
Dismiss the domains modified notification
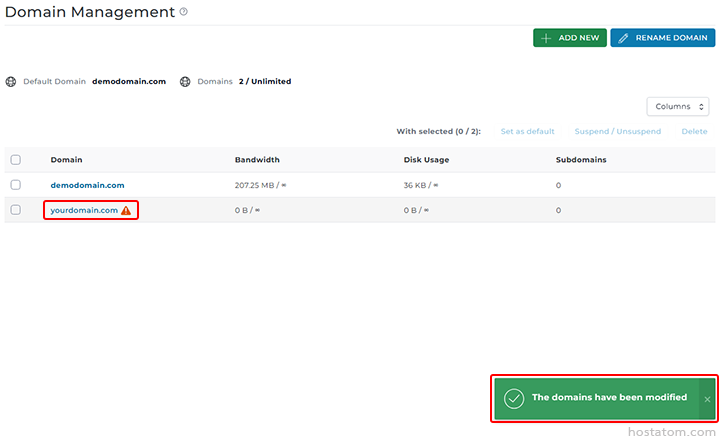(707, 399)
